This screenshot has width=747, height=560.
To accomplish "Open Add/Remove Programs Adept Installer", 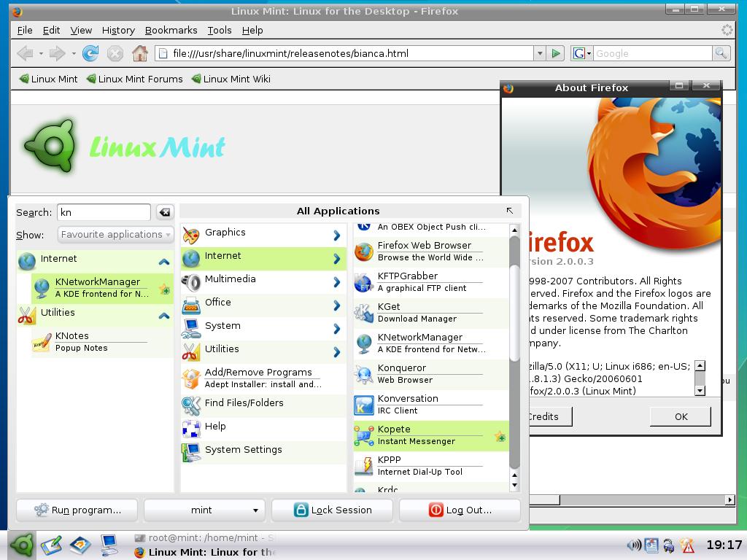I will pos(263,378).
